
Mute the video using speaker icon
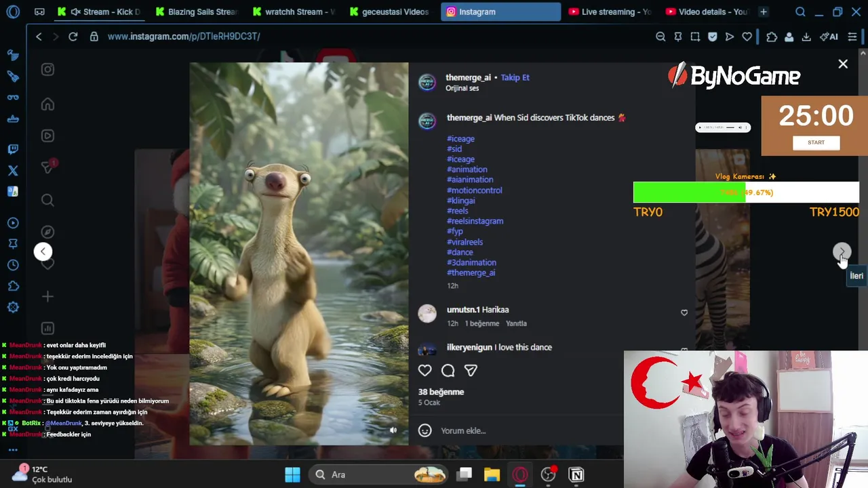(x=393, y=430)
